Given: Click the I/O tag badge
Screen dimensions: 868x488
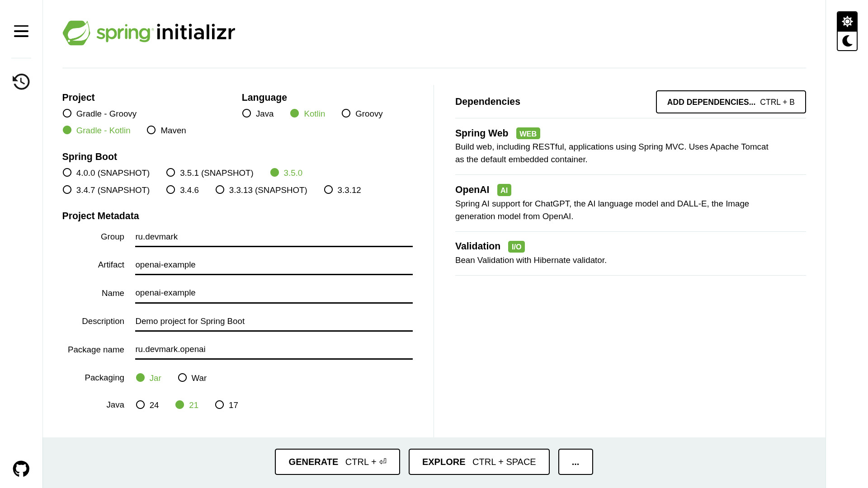Looking at the screenshot, I should click(x=516, y=247).
